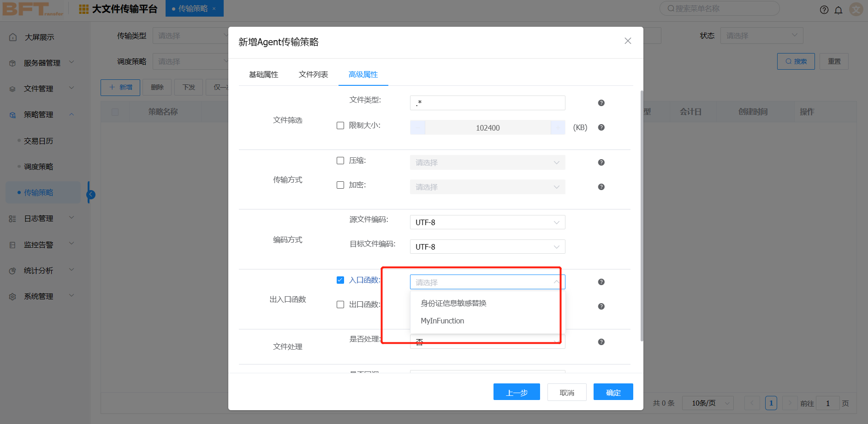Select MyInFunction option
Viewport: 868px width, 424px height.
pos(488,321)
